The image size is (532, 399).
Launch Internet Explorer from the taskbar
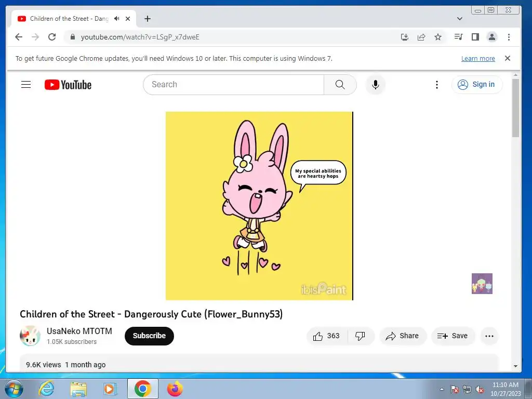[46, 389]
